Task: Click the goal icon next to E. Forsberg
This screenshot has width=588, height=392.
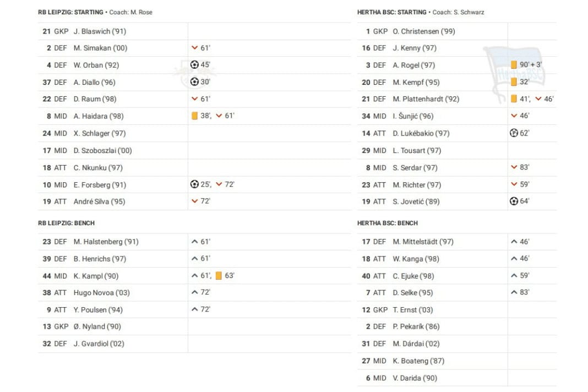Action: [194, 184]
